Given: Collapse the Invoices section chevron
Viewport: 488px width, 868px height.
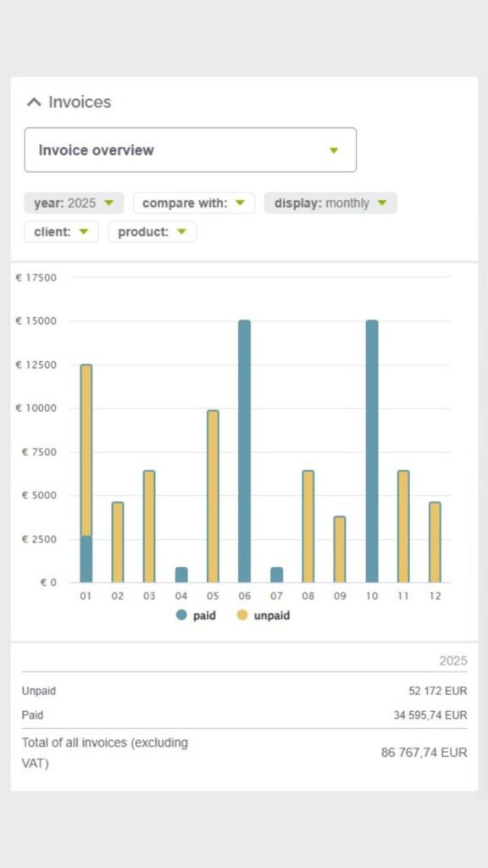Looking at the screenshot, I should point(34,102).
